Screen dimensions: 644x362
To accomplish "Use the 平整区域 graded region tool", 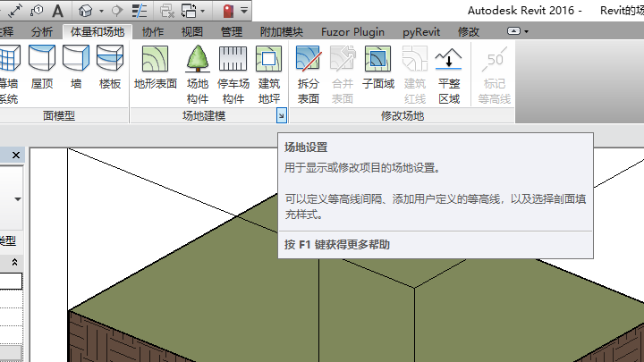I will tap(448, 74).
